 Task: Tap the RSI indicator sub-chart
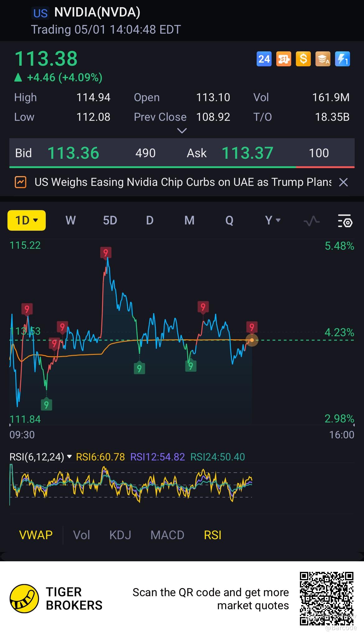tap(131, 484)
